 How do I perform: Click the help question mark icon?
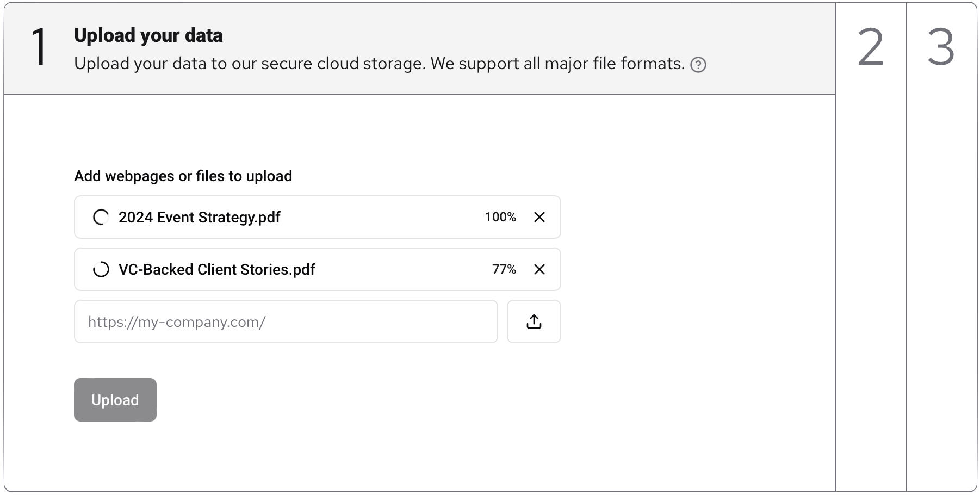tap(698, 65)
